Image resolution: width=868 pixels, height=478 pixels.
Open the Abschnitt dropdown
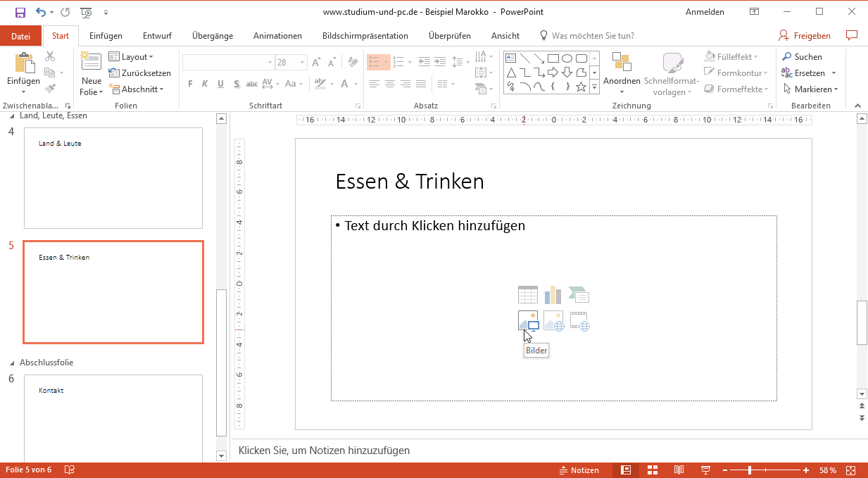point(137,89)
